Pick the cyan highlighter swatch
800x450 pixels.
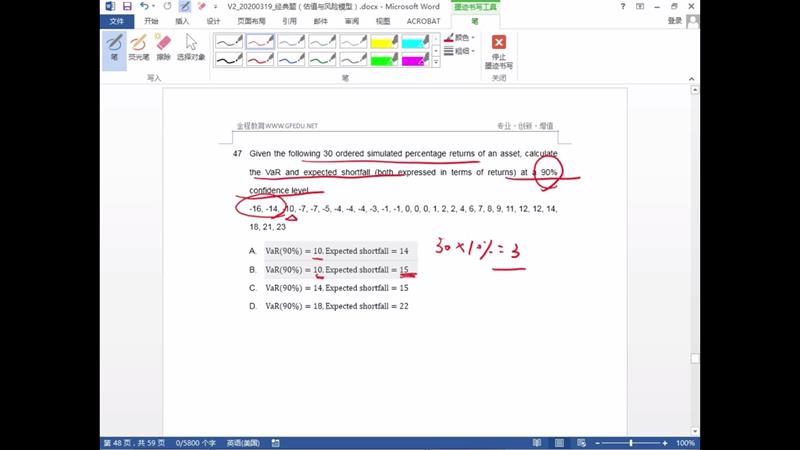point(415,41)
